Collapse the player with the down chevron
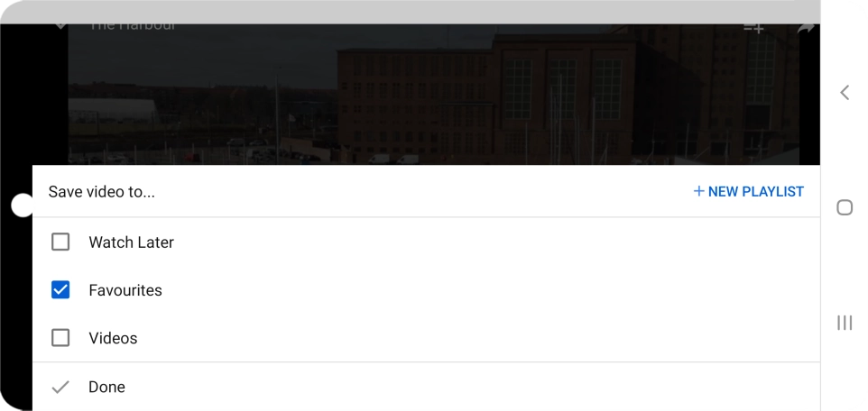The image size is (868, 411). coord(60,26)
